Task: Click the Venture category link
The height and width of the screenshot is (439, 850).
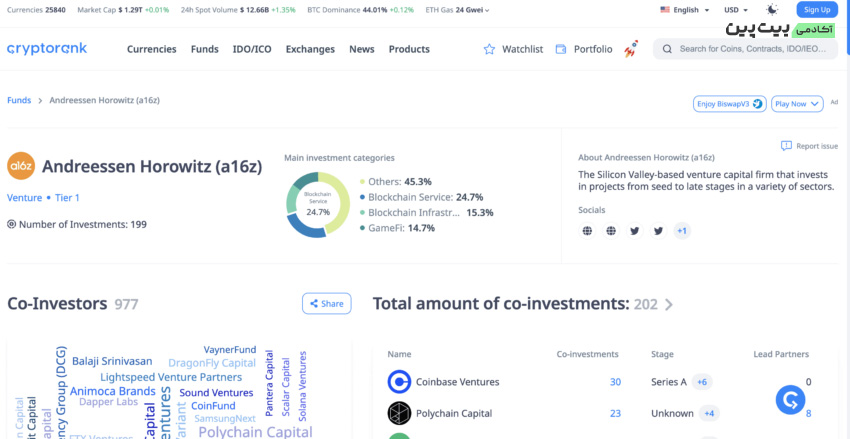Action: (24, 198)
